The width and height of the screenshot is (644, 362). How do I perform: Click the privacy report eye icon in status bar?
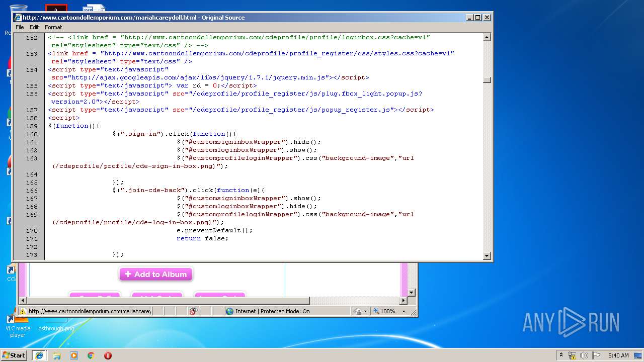194,311
